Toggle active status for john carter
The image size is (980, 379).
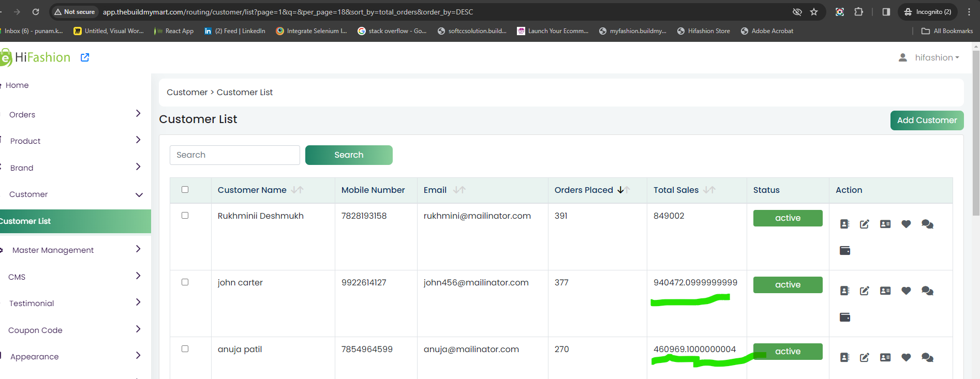tap(788, 285)
